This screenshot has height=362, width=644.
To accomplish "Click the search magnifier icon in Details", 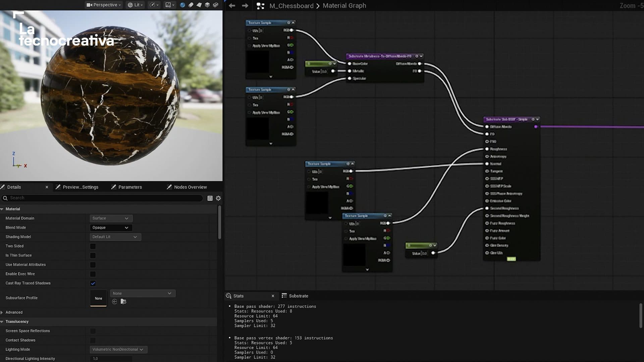I will pyautogui.click(x=5, y=198).
